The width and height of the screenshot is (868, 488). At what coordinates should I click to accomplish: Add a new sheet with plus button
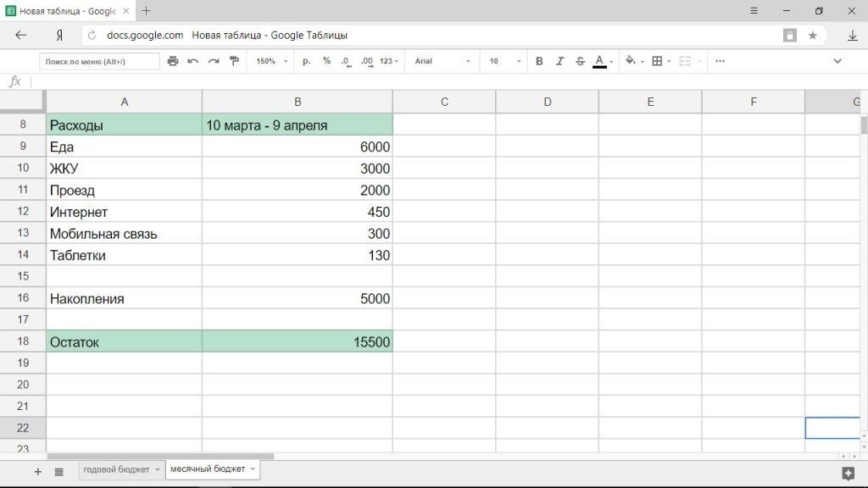pos(37,471)
